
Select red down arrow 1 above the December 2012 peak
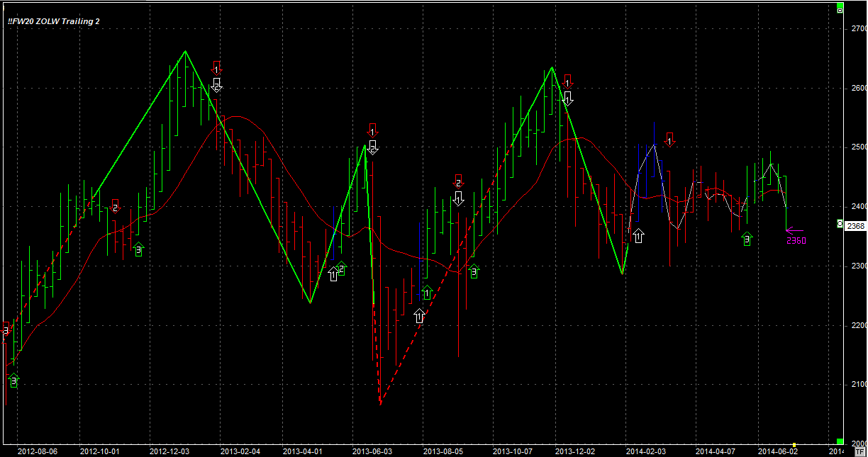point(216,67)
